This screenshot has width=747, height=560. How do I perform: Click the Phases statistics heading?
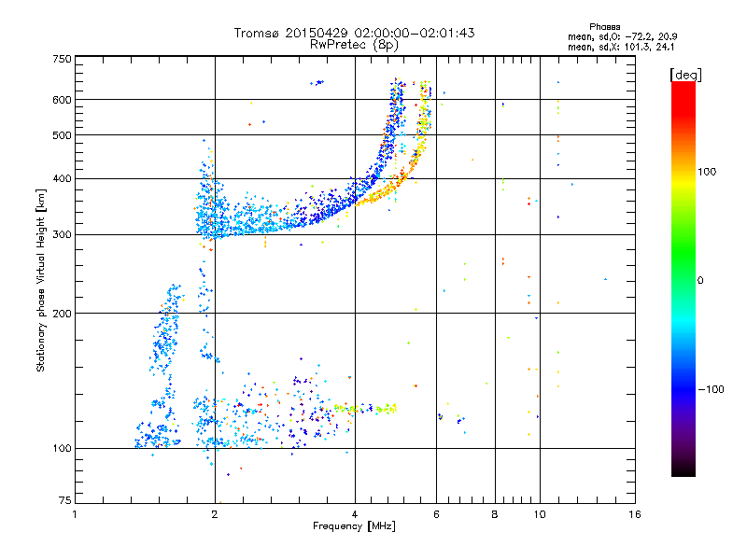pyautogui.click(x=604, y=27)
